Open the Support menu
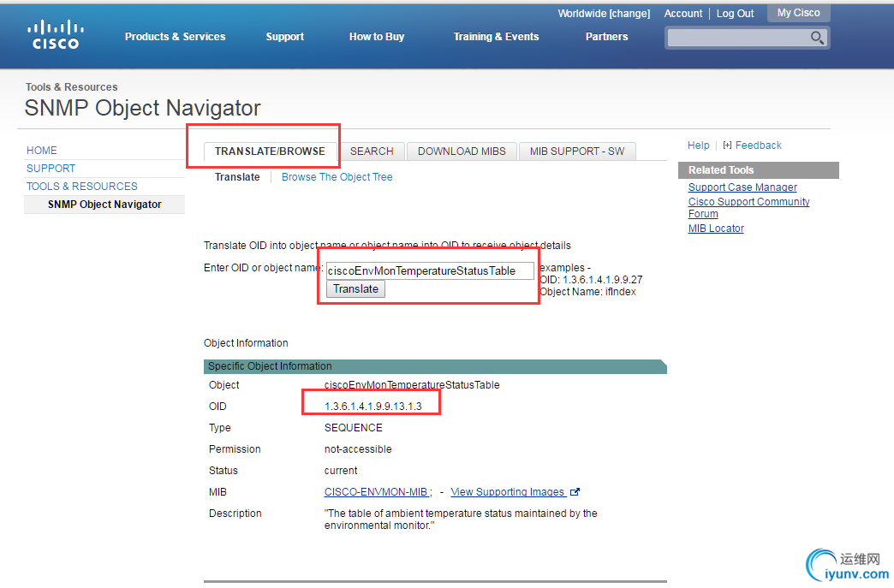This screenshot has width=894, height=588. [284, 37]
